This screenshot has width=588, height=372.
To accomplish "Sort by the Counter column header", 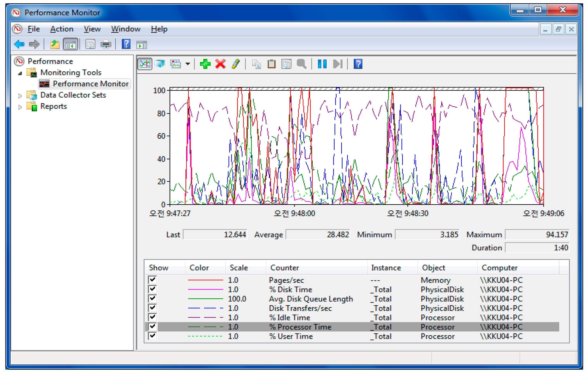I will pos(317,268).
